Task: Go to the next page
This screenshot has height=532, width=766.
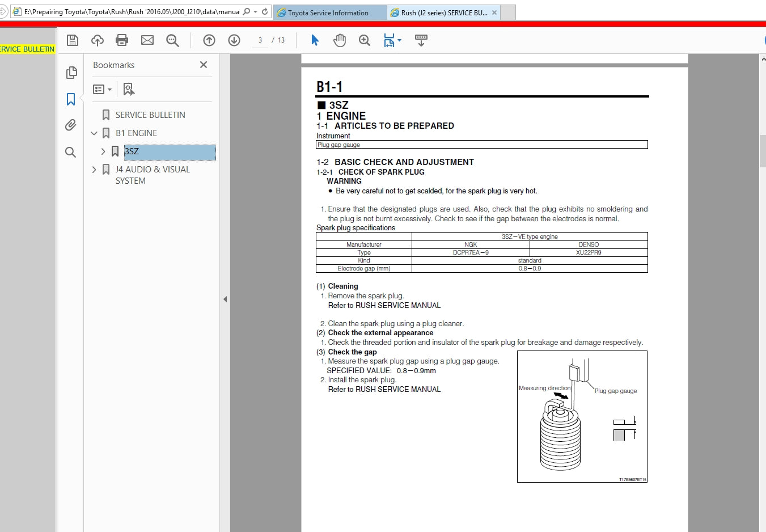Action: pyautogui.click(x=234, y=40)
